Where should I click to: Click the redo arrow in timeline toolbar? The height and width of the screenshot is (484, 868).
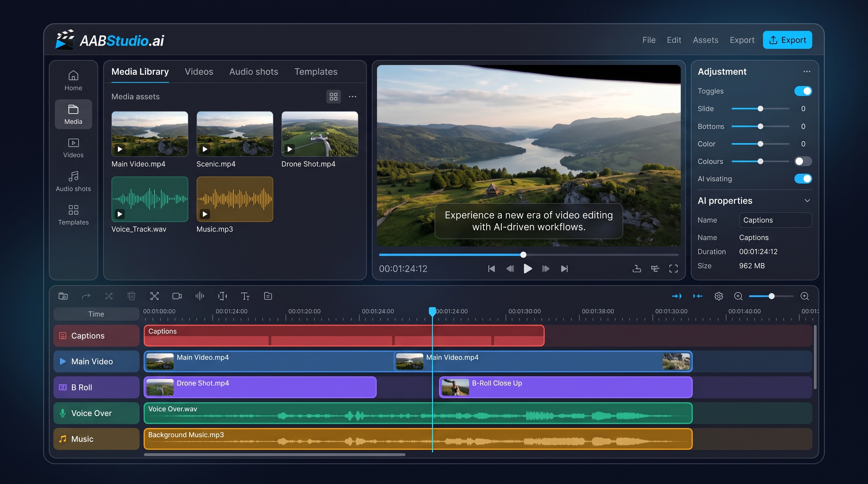click(x=86, y=296)
